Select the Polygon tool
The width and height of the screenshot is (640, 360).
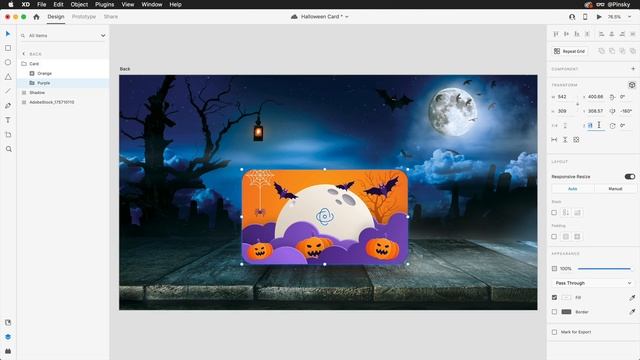pyautogui.click(x=8, y=77)
